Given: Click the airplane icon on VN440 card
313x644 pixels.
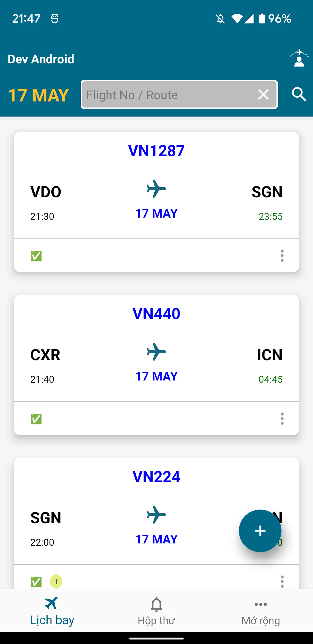Looking at the screenshot, I should (x=156, y=352).
